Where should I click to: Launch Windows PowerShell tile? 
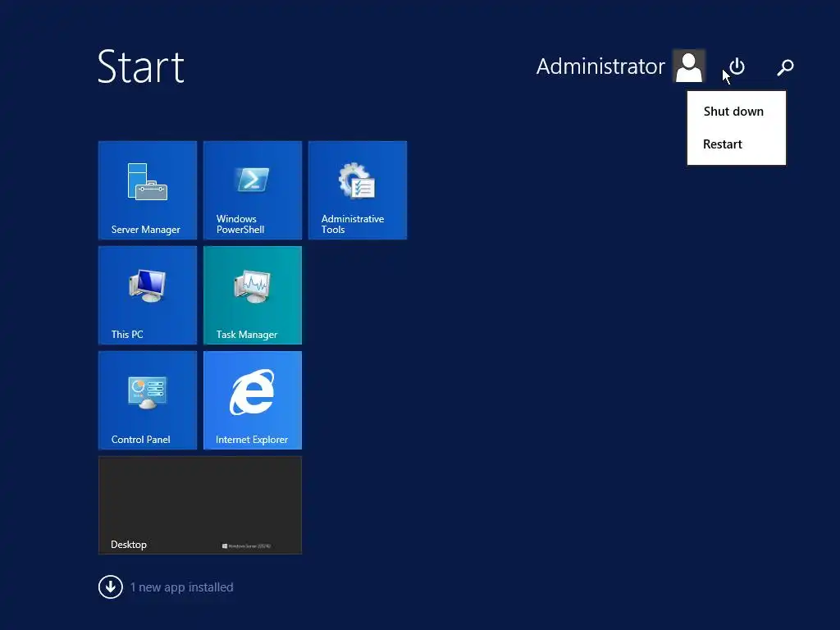[x=253, y=190]
